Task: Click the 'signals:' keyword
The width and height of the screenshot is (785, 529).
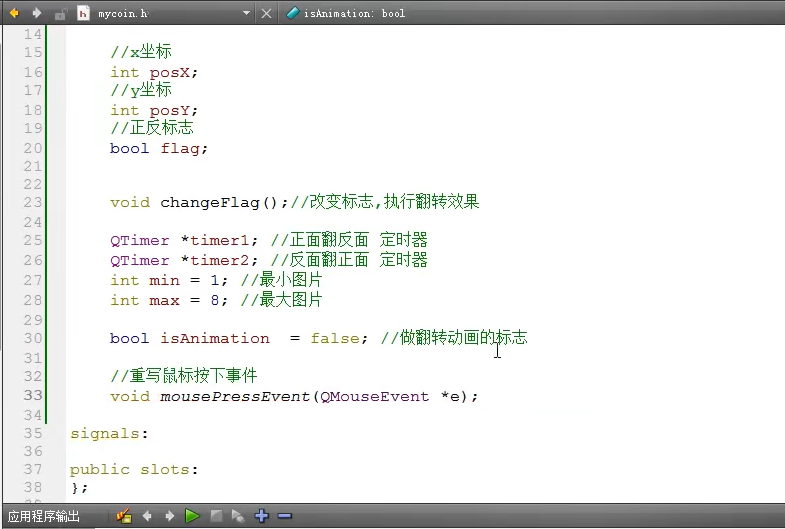Action: [x=109, y=434]
